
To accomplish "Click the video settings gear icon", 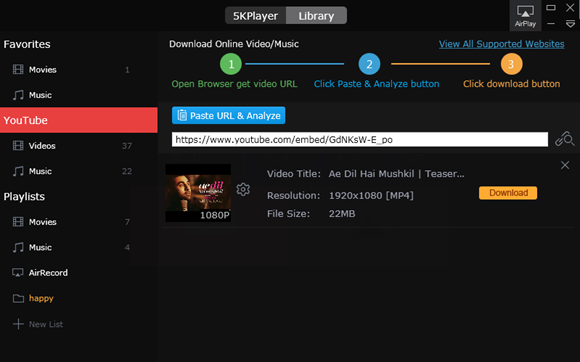I will tap(243, 189).
